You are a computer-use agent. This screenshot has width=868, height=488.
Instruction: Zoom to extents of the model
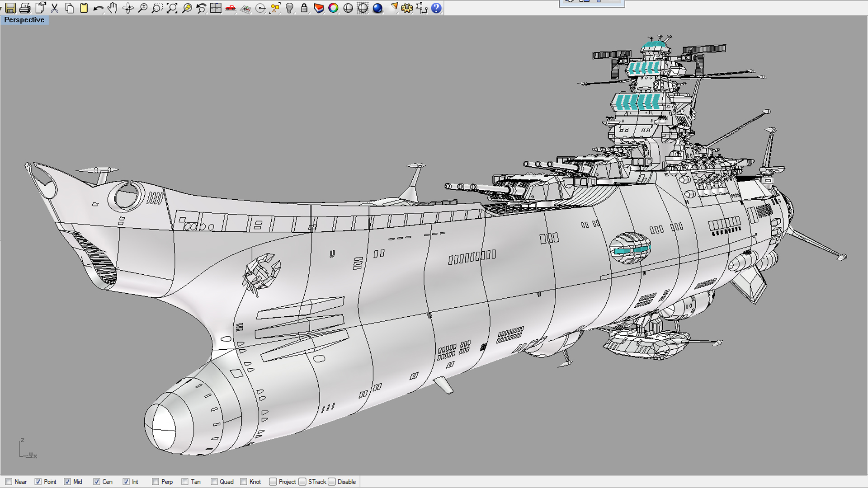coord(172,8)
